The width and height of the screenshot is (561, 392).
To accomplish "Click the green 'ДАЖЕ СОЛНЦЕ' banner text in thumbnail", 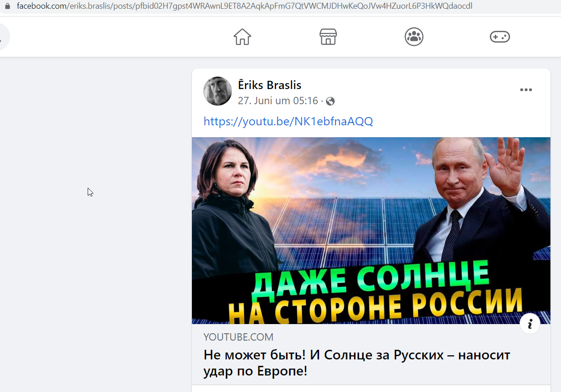I will (x=370, y=278).
